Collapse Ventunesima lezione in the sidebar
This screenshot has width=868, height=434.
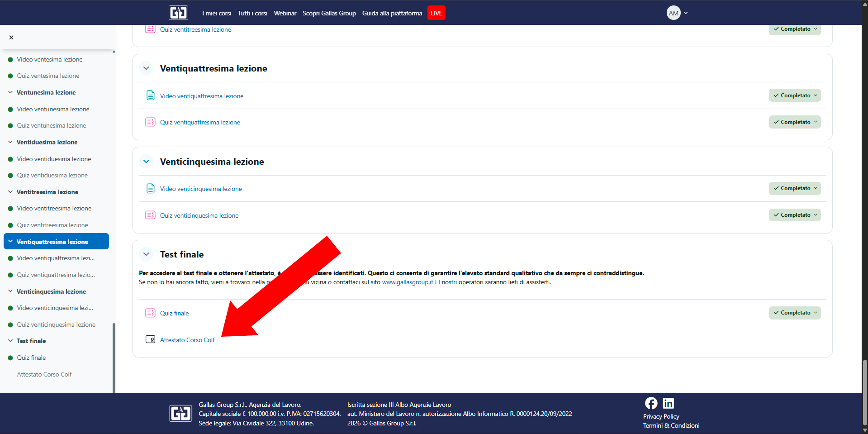(x=10, y=92)
